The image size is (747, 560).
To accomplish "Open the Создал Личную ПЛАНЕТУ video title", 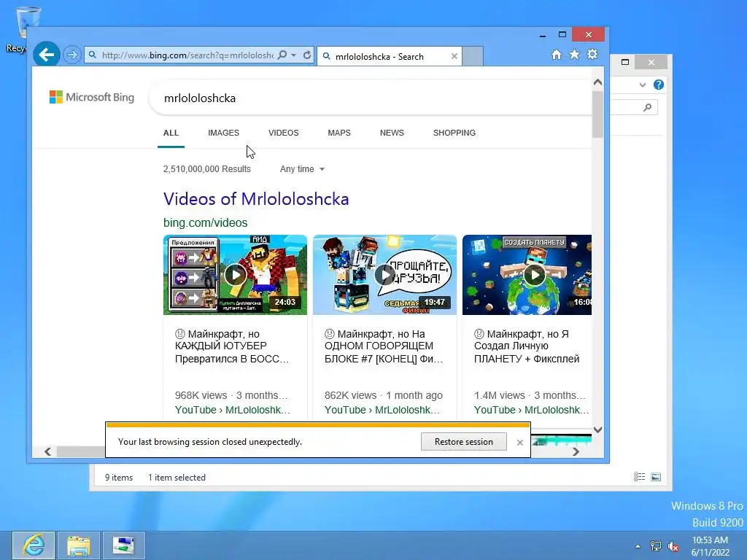I will tap(527, 346).
